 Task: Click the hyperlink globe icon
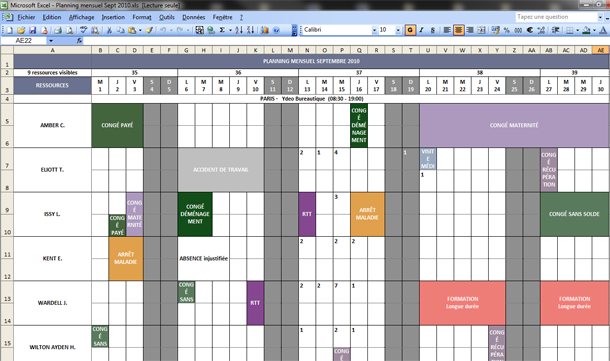pos(211,30)
